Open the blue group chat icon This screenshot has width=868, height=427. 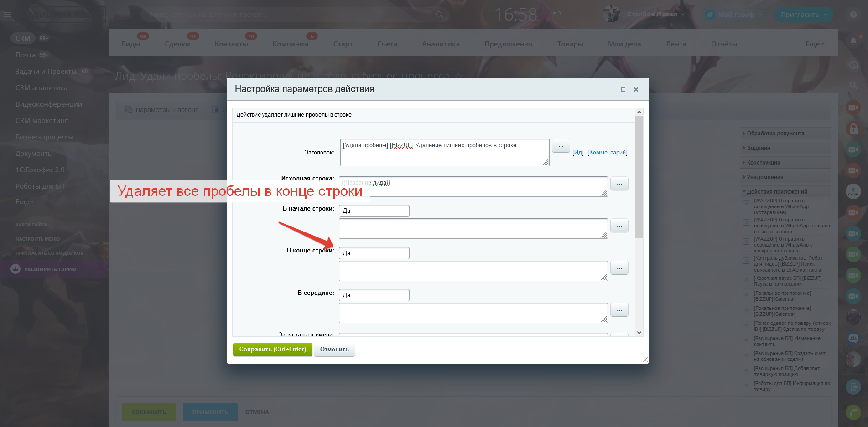[853, 338]
